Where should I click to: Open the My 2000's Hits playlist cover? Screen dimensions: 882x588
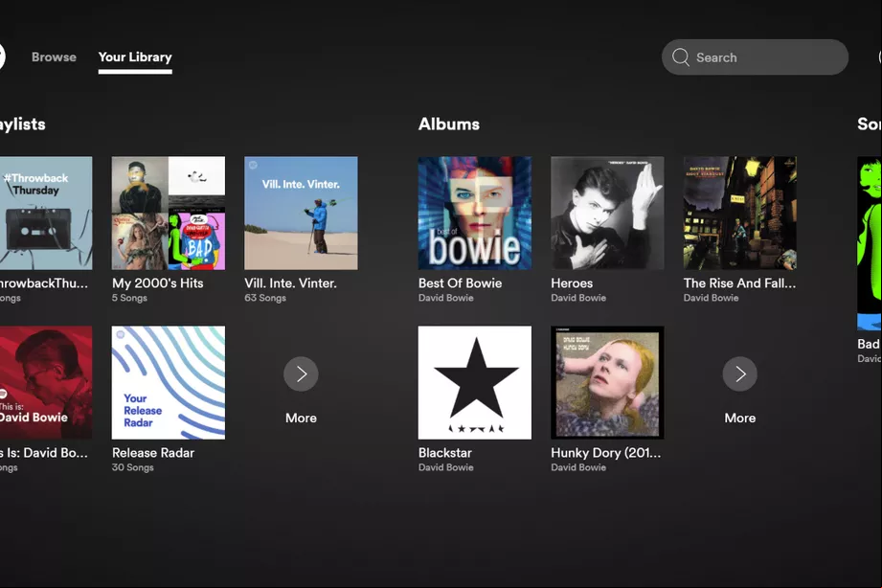click(169, 214)
